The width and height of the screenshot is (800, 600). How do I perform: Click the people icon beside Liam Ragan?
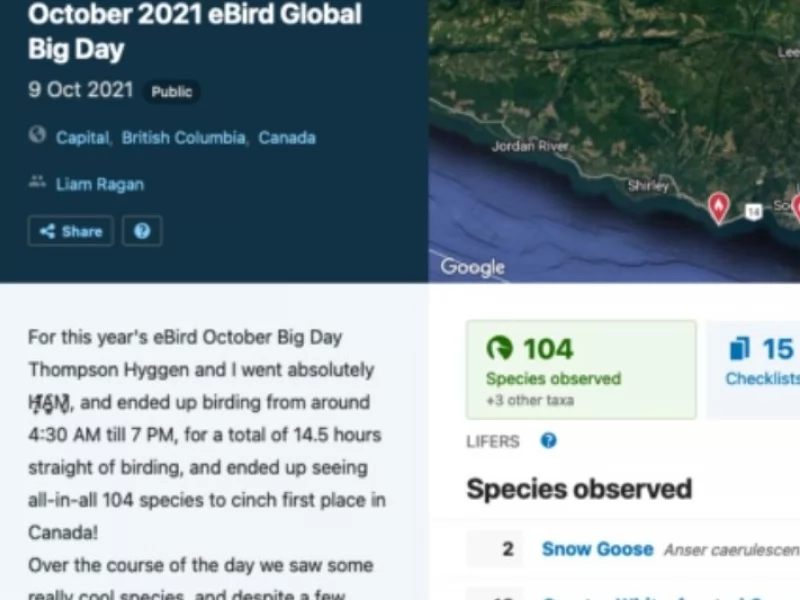point(37,182)
